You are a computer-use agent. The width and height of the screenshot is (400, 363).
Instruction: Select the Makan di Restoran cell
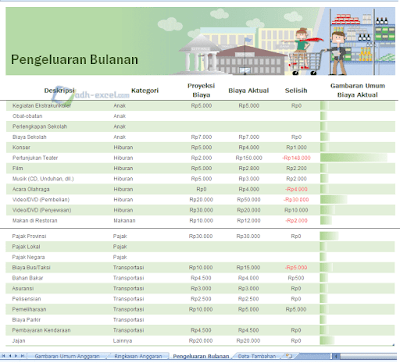pyautogui.click(x=35, y=220)
